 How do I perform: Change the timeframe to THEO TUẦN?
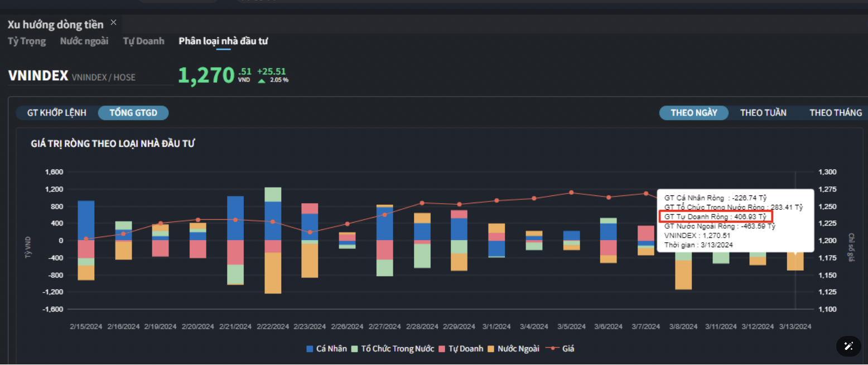coord(763,113)
